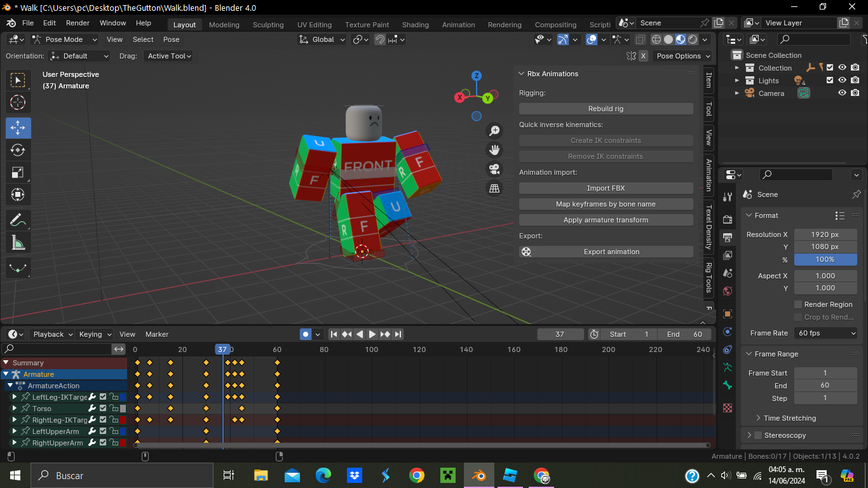Click the Export animation button
This screenshot has width=868, height=488.
coord(606,252)
